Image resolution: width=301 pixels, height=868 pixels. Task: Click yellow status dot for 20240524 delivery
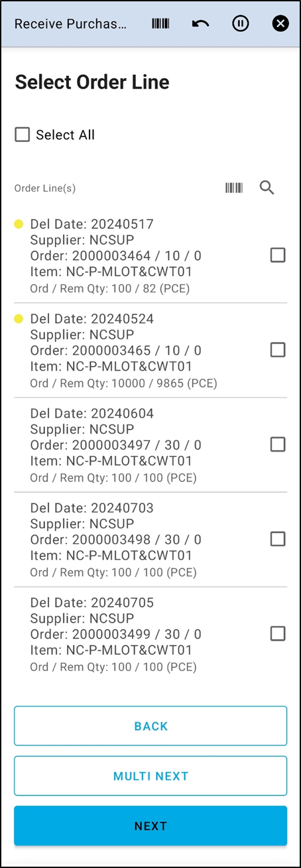(x=19, y=319)
